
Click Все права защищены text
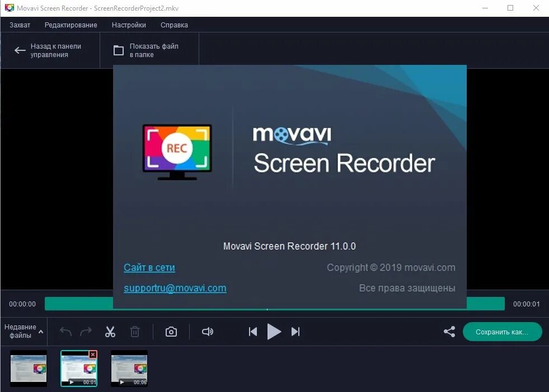[407, 288]
